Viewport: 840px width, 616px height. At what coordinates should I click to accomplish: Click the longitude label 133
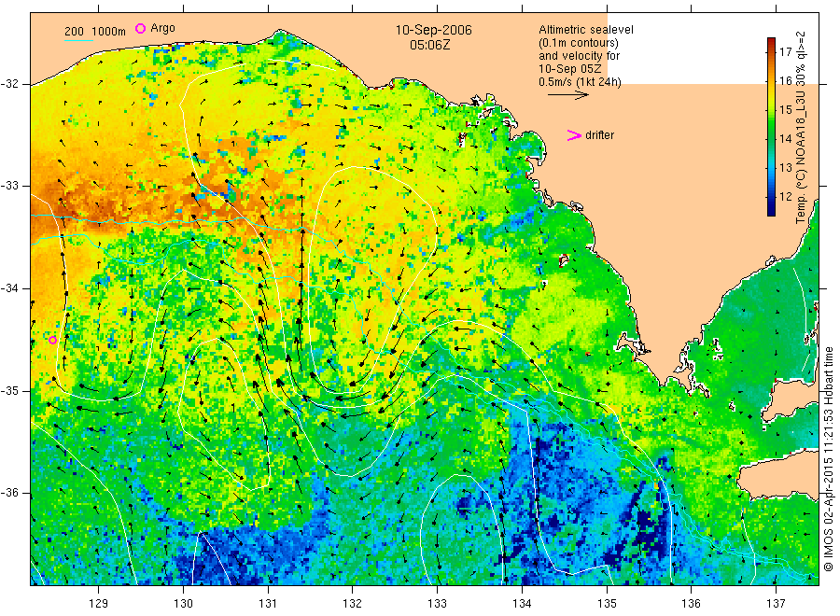tap(437, 604)
